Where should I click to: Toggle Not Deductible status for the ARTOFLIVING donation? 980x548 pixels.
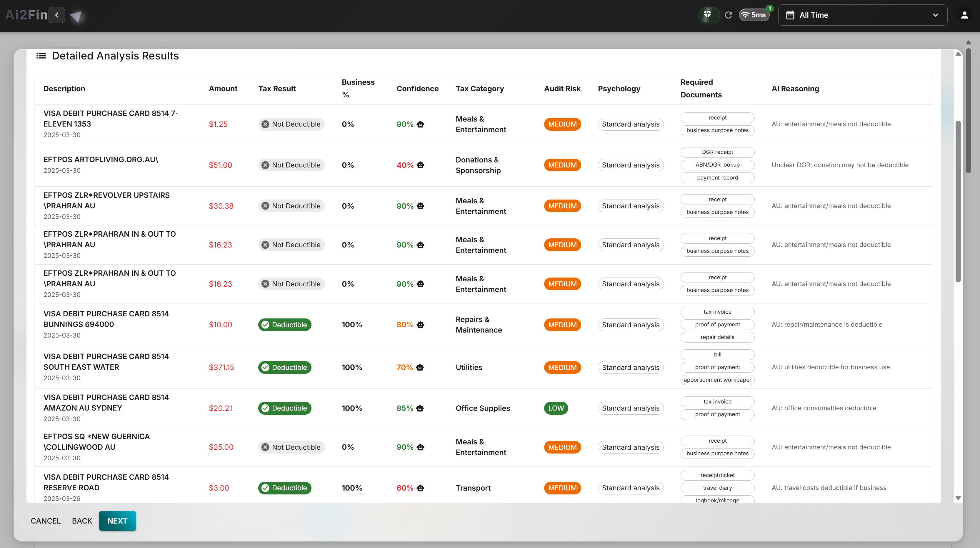pyautogui.click(x=291, y=165)
